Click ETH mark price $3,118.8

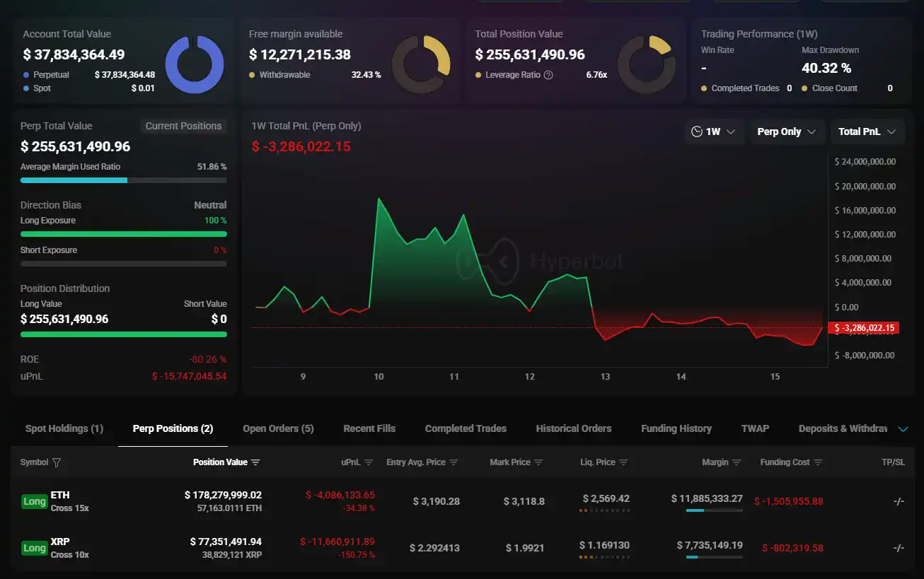pos(524,501)
